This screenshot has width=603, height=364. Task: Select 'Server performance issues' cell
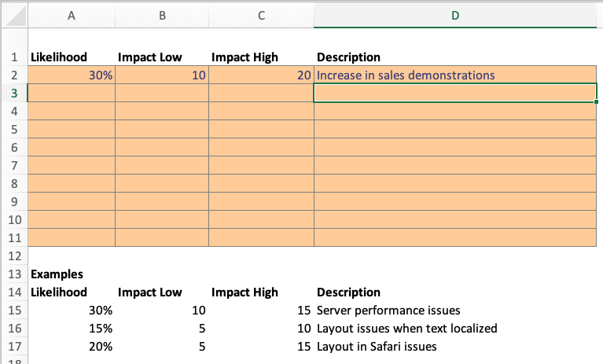click(x=455, y=311)
